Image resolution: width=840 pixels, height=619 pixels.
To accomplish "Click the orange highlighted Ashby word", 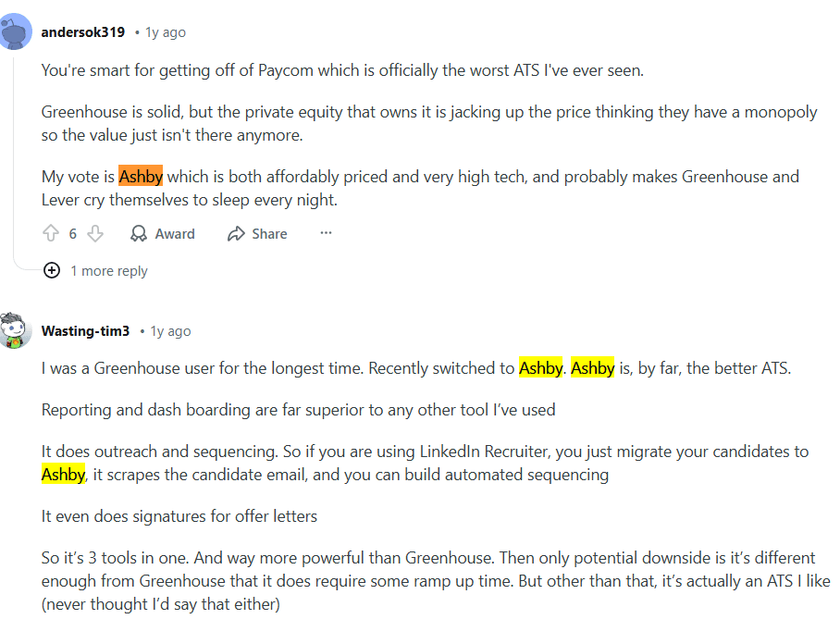I will tap(141, 177).
